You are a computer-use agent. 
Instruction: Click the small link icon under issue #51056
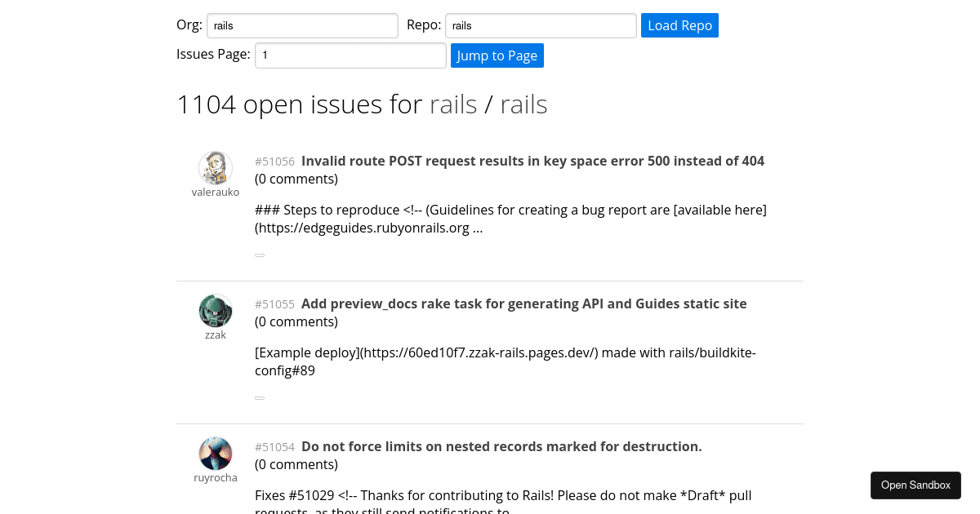(260, 255)
